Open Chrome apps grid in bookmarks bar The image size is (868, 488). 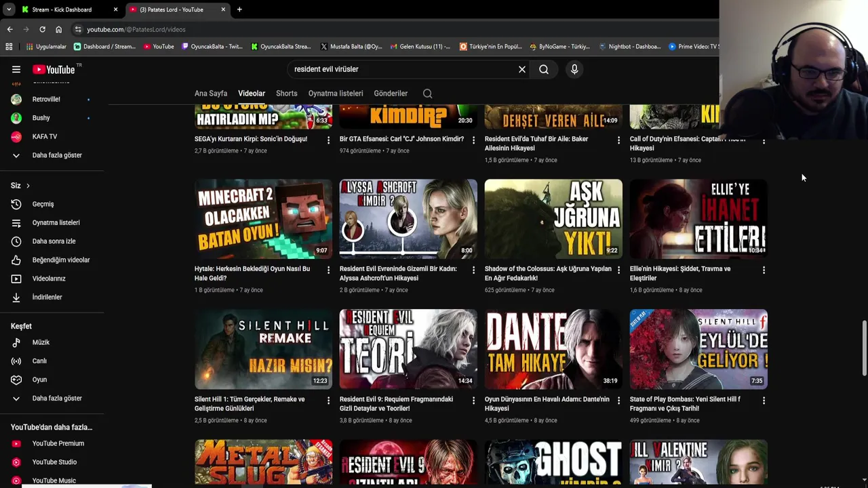tap(9, 47)
